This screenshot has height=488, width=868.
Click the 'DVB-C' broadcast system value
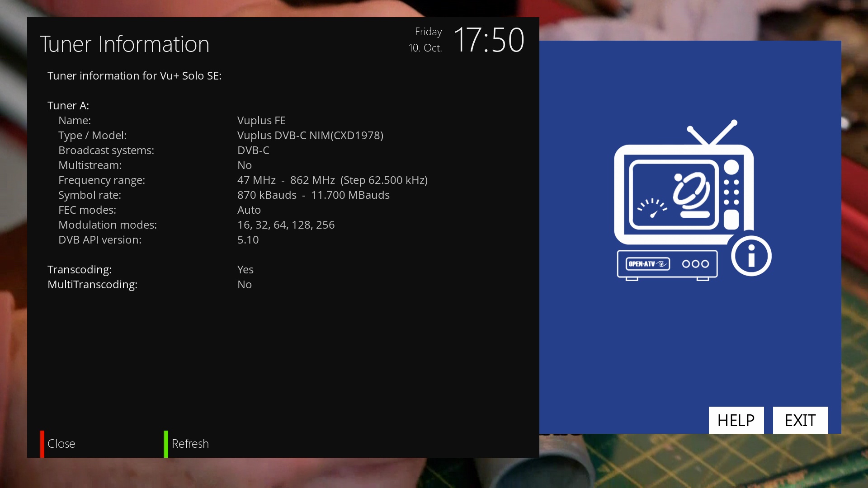(253, 150)
